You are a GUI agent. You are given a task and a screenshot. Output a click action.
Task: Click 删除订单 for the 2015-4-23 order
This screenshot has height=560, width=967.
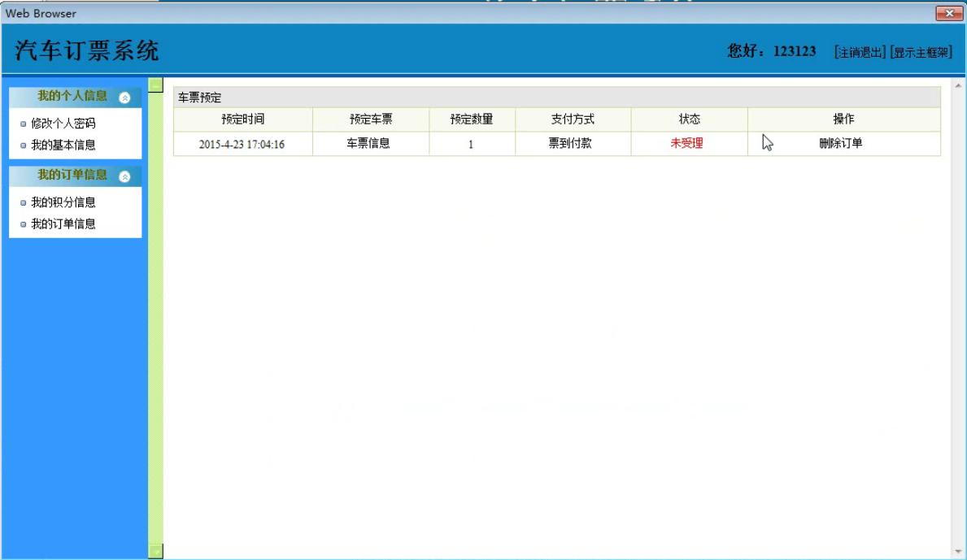841,144
